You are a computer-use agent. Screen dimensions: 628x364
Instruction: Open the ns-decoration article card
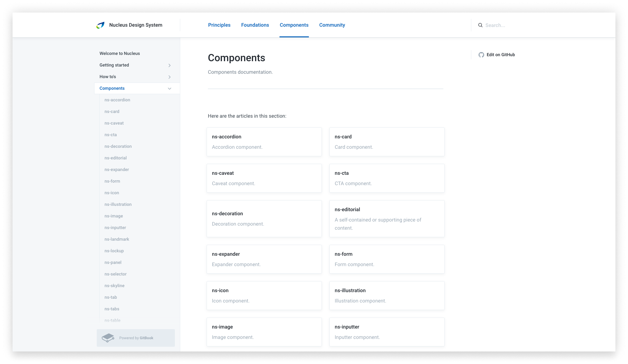(264, 219)
